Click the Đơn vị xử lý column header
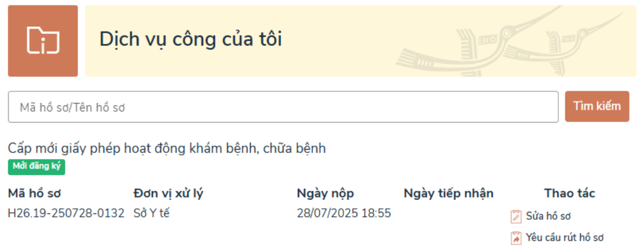644x252 pixels. point(168,193)
